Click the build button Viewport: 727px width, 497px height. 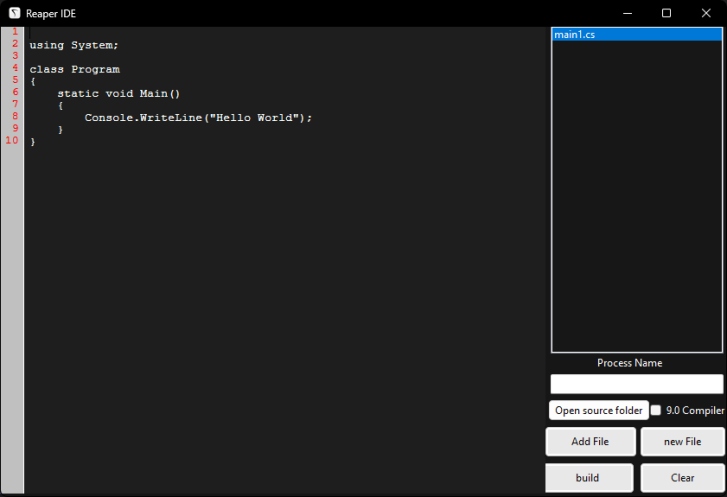(589, 478)
